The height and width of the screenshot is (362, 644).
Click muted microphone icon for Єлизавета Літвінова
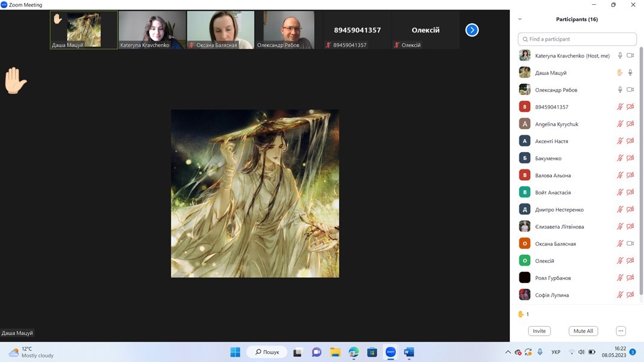(620, 227)
